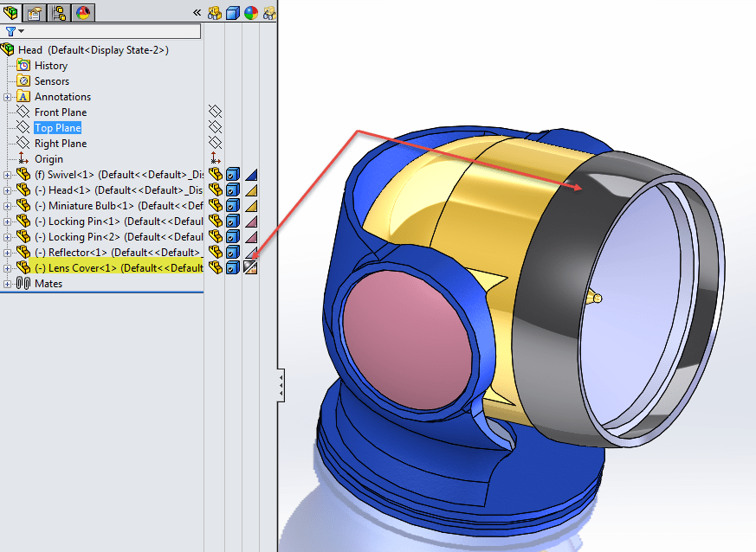Select the Miniature Bulb<1> component row
The height and width of the screenshot is (552, 756).
coord(110,206)
